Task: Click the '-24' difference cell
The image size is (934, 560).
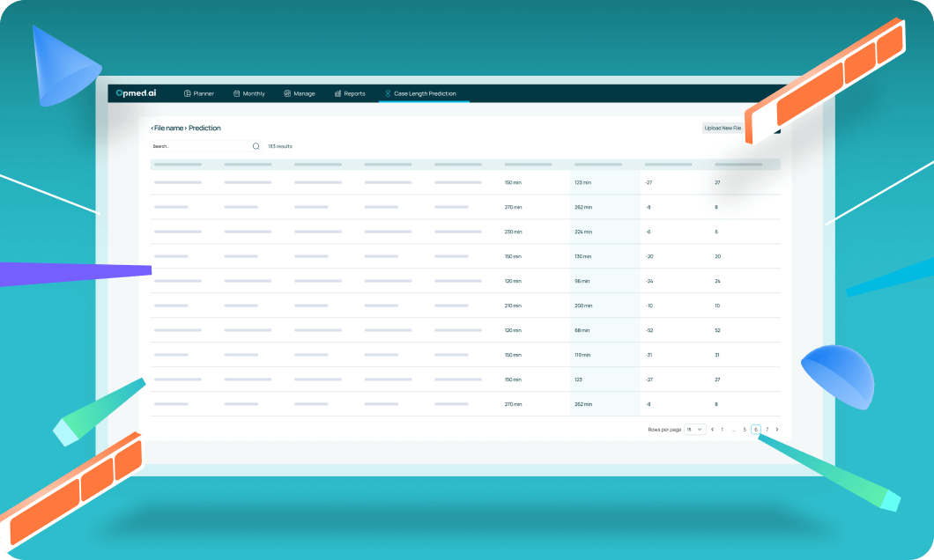Action: pos(649,281)
